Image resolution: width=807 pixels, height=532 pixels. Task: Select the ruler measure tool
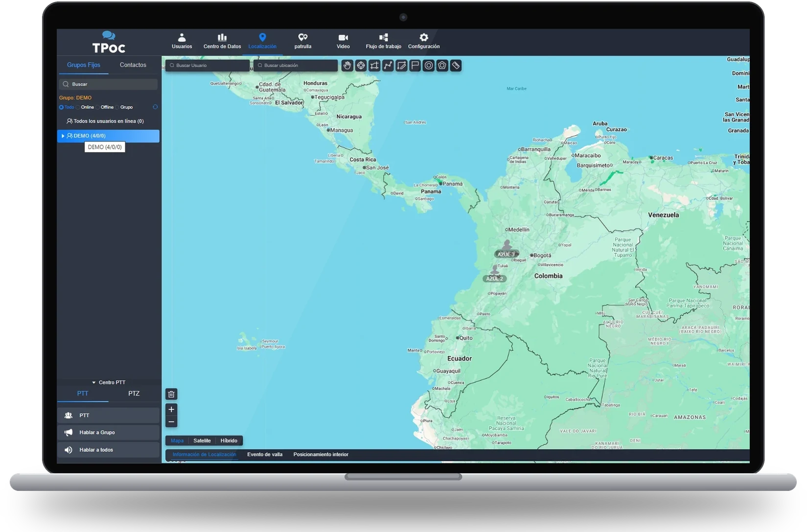pos(456,66)
